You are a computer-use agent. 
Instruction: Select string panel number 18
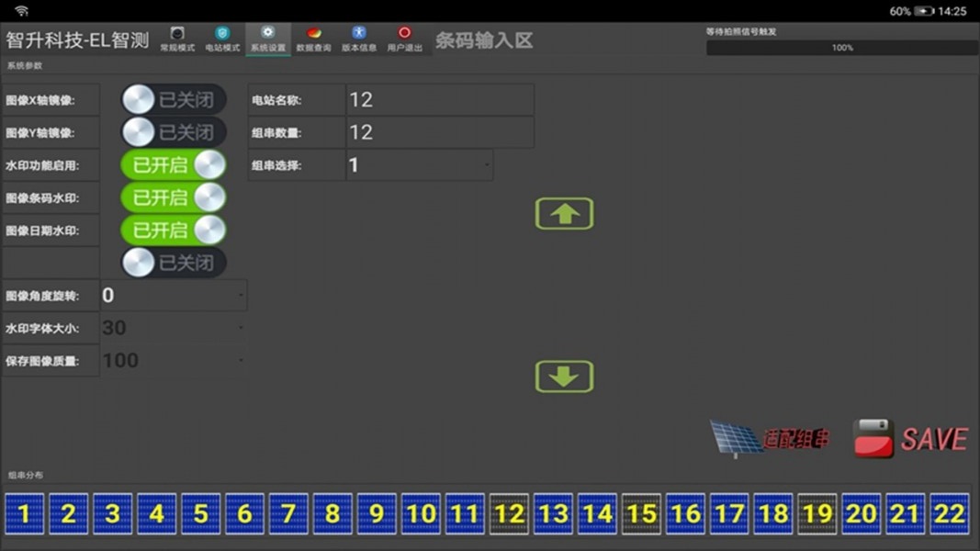773,513
